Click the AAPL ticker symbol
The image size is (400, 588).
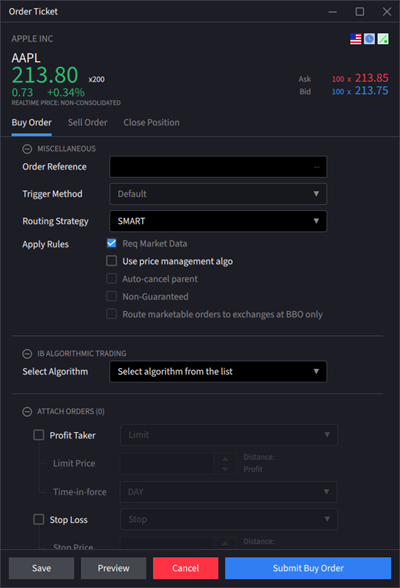coord(26,58)
